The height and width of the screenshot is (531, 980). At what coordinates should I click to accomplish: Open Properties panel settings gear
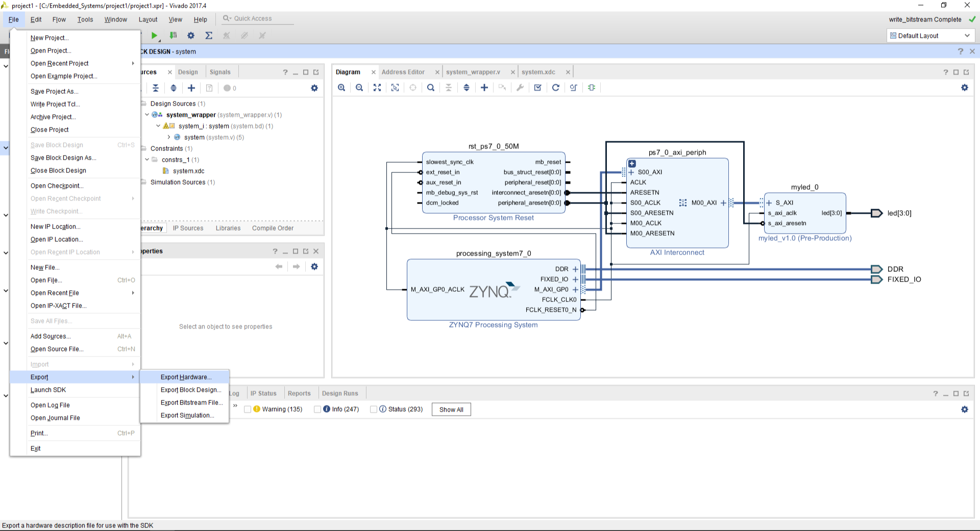[x=314, y=267]
